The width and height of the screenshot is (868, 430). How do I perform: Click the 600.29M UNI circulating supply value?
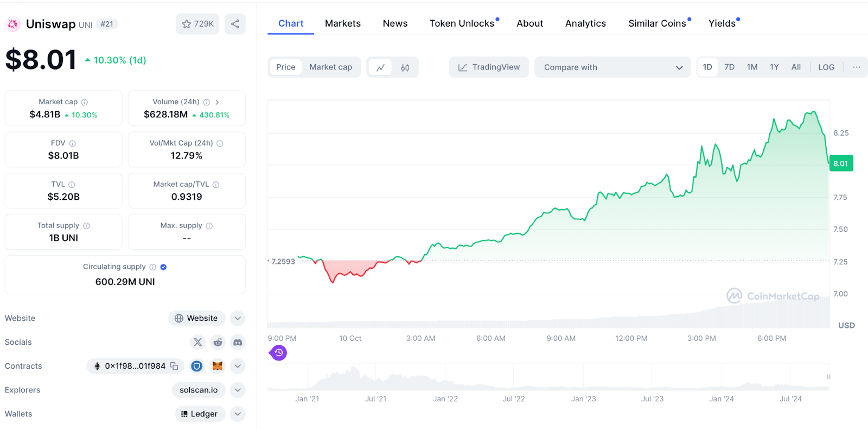point(125,282)
